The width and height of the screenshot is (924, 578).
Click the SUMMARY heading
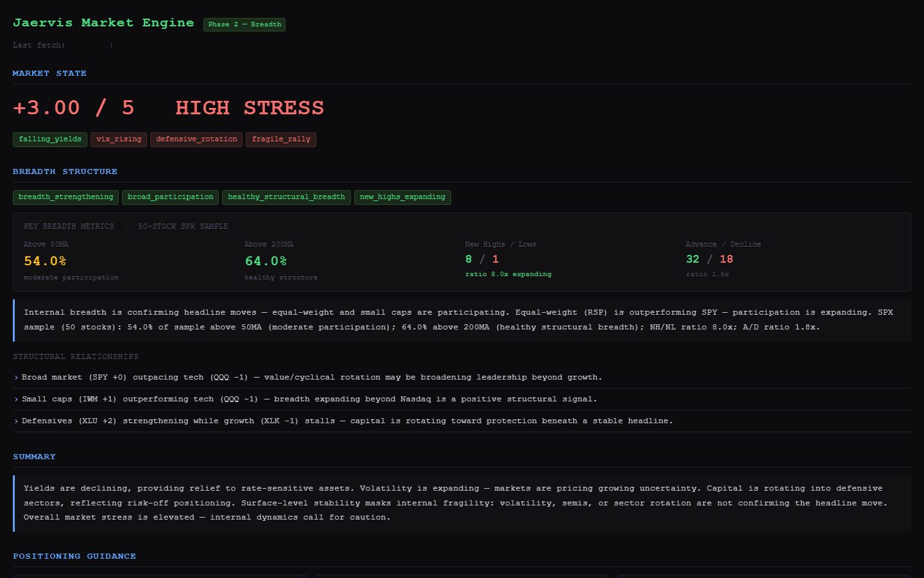(34, 457)
